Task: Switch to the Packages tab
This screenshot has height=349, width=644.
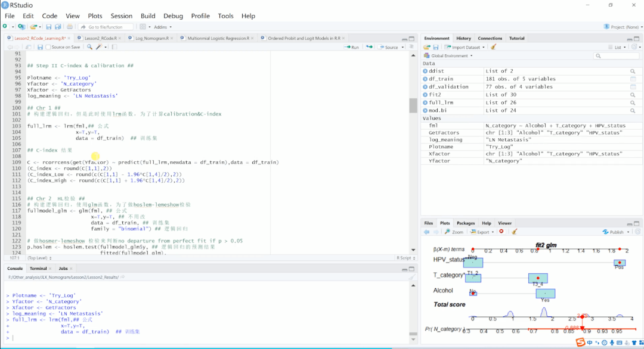Action: click(x=466, y=223)
